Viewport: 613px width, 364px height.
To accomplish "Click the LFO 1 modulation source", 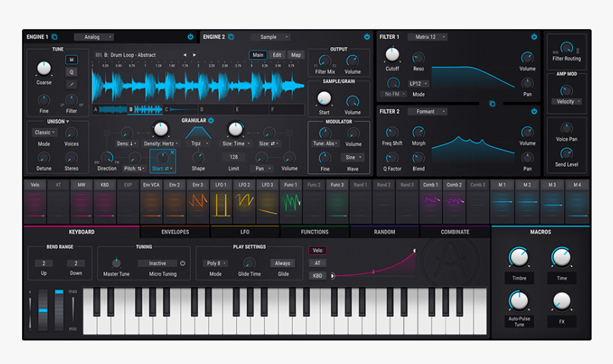I will tap(221, 202).
